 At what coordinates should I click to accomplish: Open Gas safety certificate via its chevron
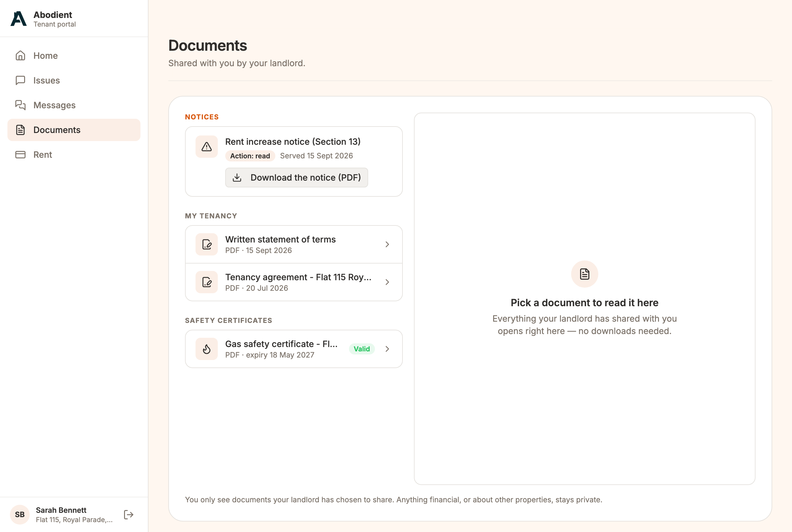[x=387, y=349]
